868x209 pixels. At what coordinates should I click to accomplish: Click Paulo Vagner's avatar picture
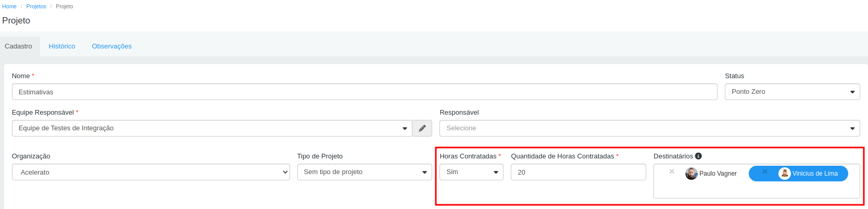tap(691, 174)
